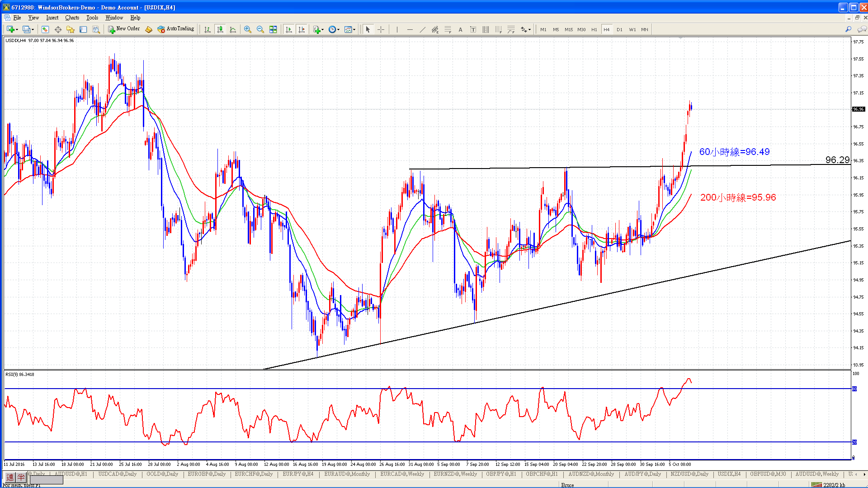
Task: Select the Cycle Lines tool
Action: [486, 29]
